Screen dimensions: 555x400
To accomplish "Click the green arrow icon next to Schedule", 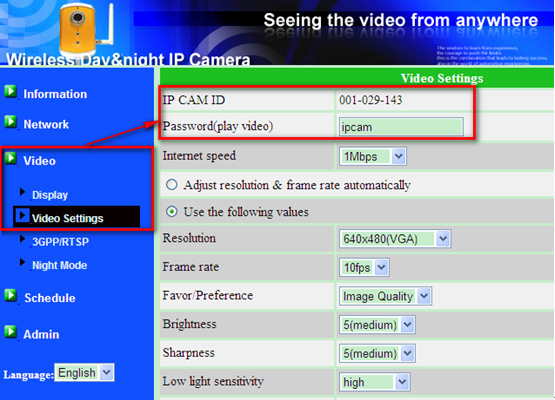I will tap(11, 295).
